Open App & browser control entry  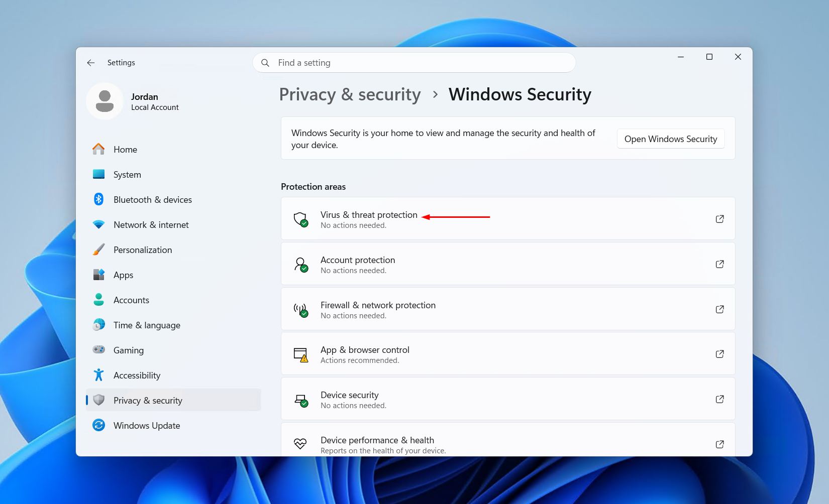coord(508,353)
